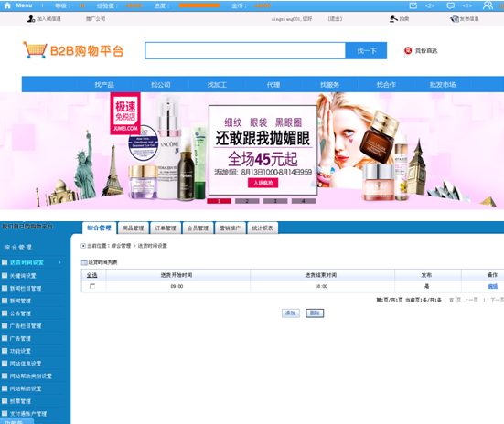Click the 拍卖 auction gavel icon
Viewport: 504px width, 424px height.
click(393, 18)
